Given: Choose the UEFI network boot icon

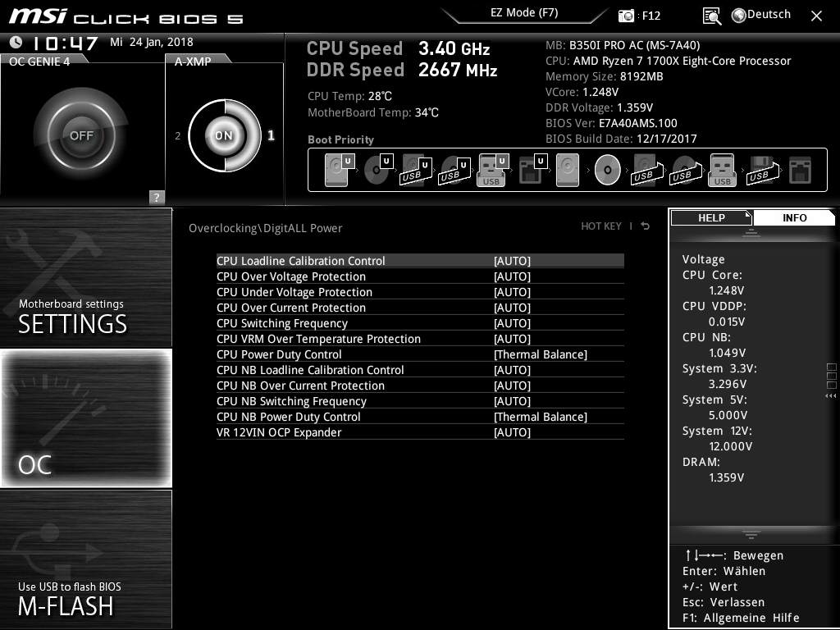Looking at the screenshot, I should [x=532, y=170].
